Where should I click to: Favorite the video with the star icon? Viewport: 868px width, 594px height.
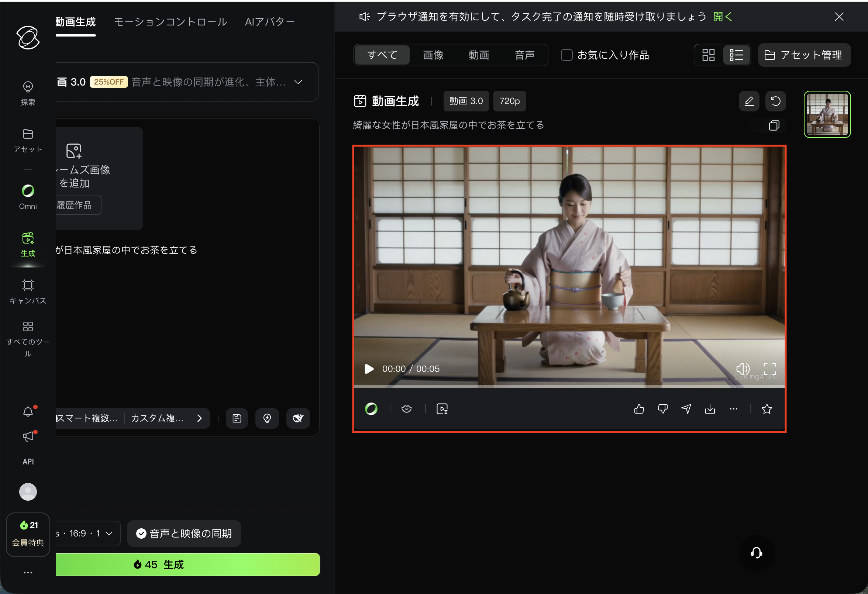pos(767,409)
